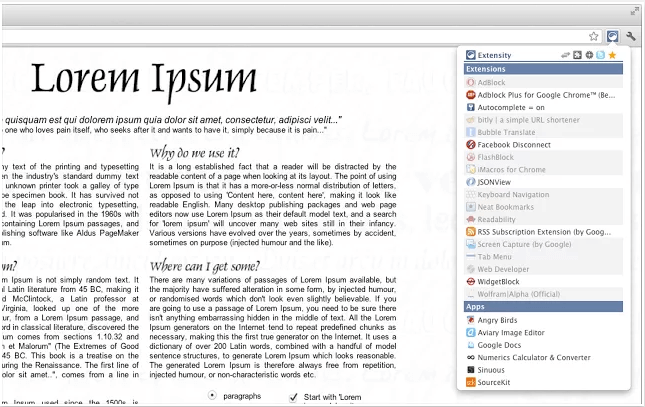The width and height of the screenshot is (645, 407).
Task: Click the Apps section header
Action: point(543,307)
